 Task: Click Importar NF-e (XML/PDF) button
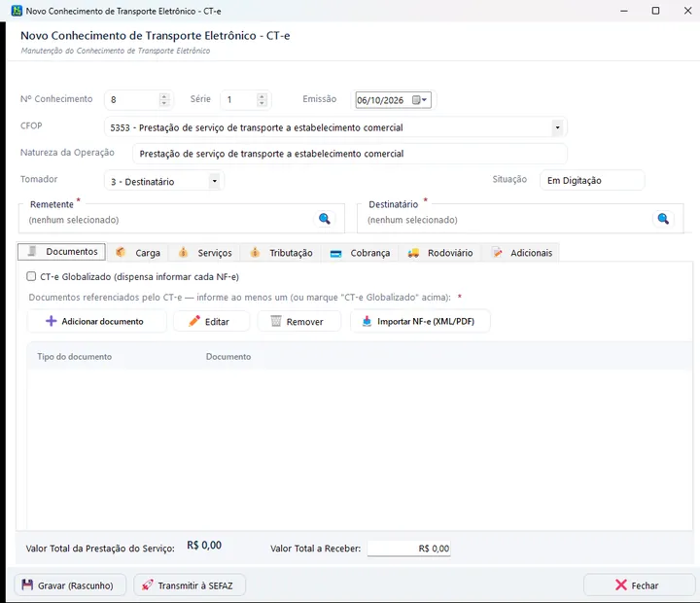click(420, 321)
